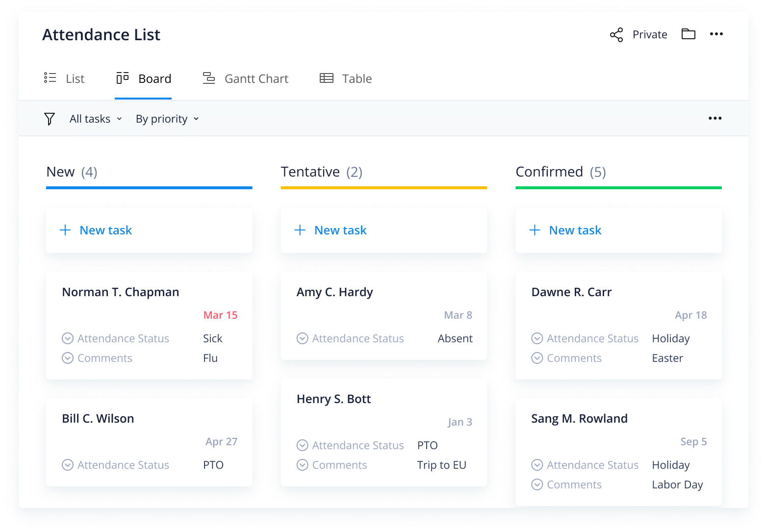The image size is (766, 532).
Task: Add New task in New column
Action: click(x=149, y=230)
